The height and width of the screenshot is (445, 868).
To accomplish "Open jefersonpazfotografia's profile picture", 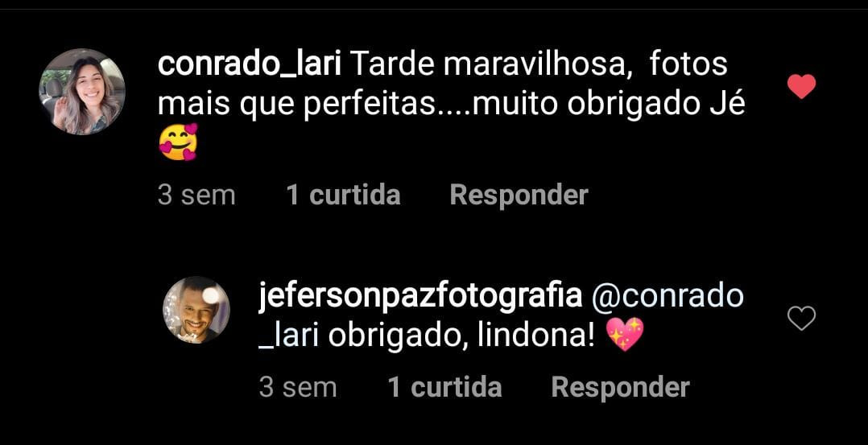I will 196,310.
